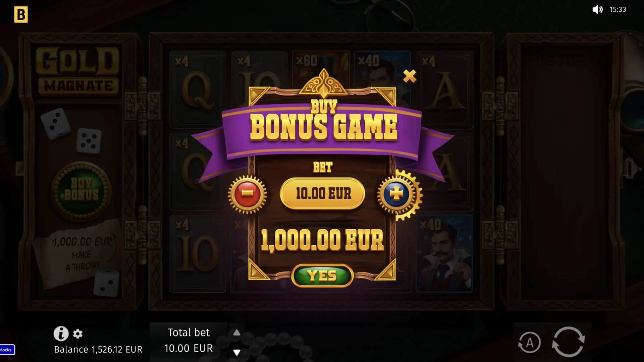Start autoplay with the A button
The width and height of the screenshot is (644, 362).
pos(529,343)
